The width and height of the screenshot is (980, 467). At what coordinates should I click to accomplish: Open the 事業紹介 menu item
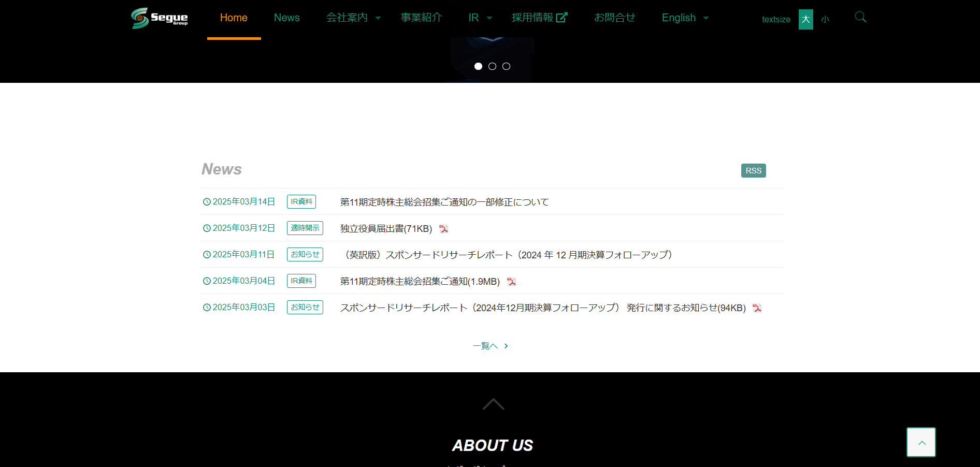[421, 18]
